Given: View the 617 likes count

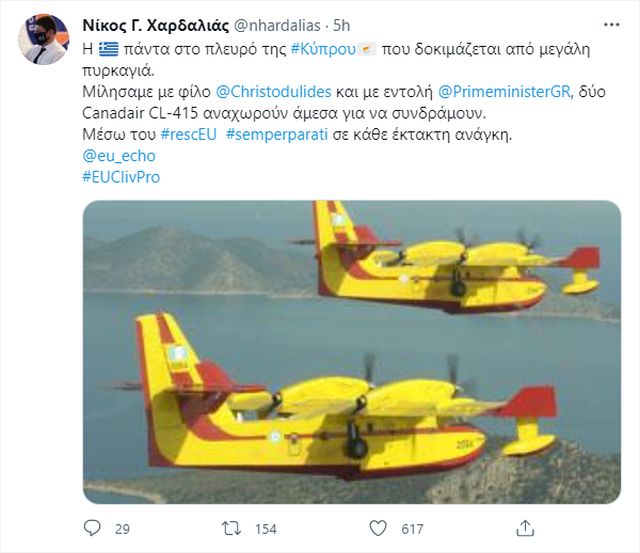Looking at the screenshot, I should tap(412, 529).
